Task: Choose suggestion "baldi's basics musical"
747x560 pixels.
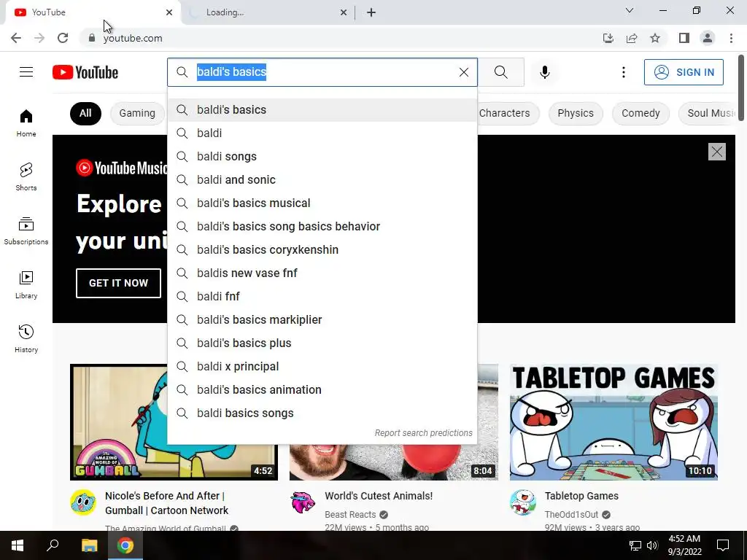Action: pyautogui.click(x=322, y=203)
